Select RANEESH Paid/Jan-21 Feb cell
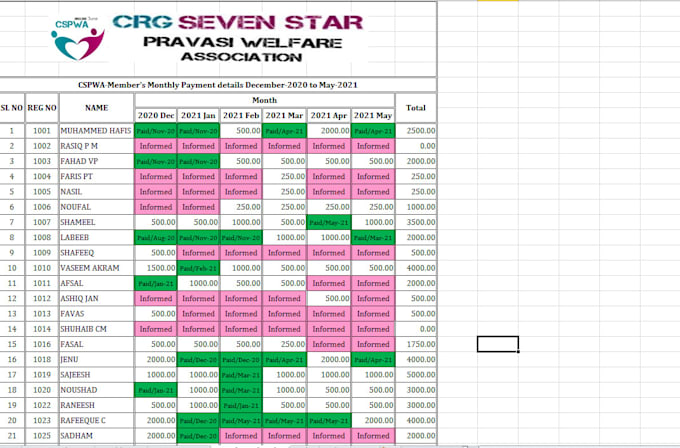Image resolution: width=680 pixels, height=448 pixels. tap(241, 405)
